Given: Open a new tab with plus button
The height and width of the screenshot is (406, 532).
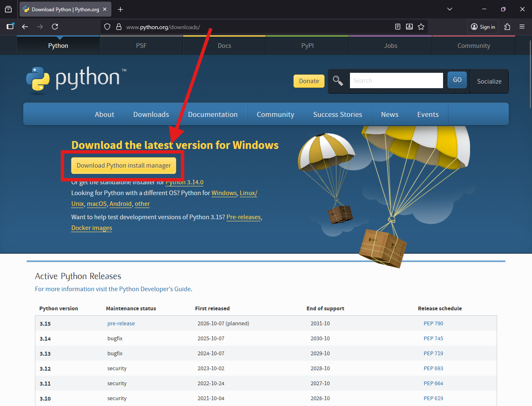Looking at the screenshot, I should [120, 9].
